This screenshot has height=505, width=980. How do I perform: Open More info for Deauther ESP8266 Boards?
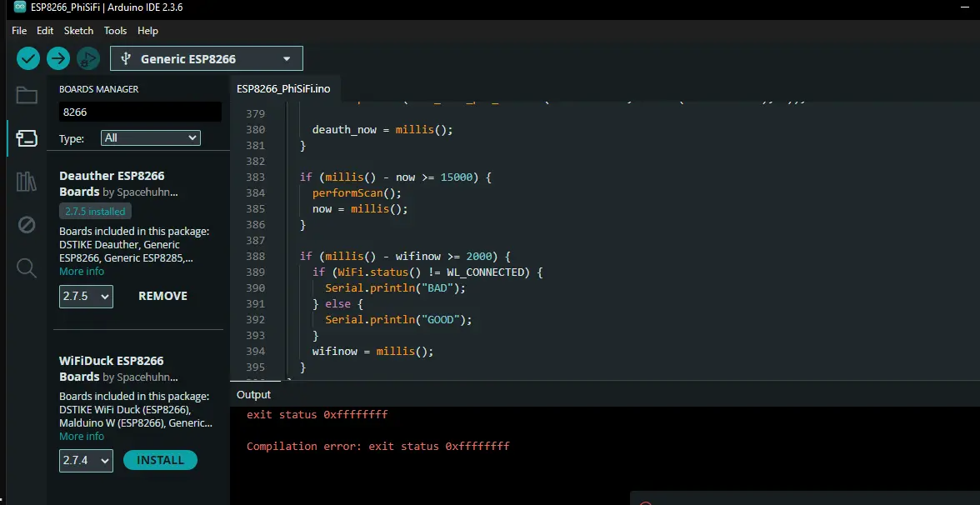point(82,272)
